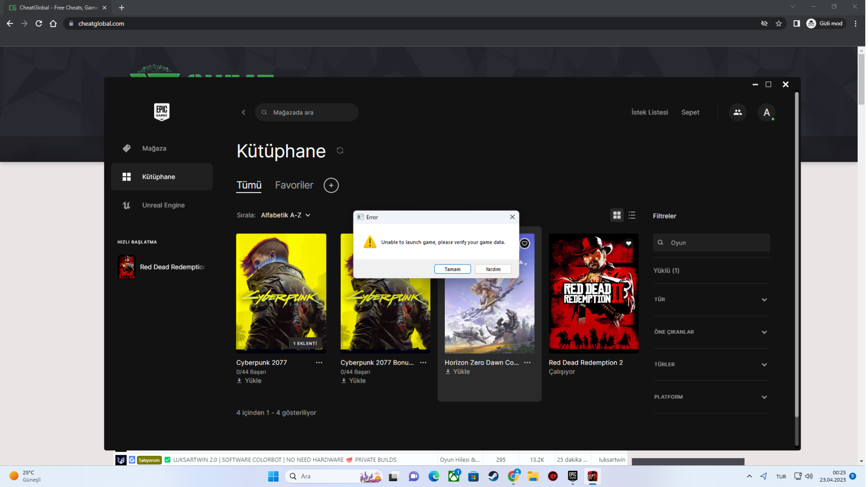The width and height of the screenshot is (868, 487).
Task: Open Cyberpunk 2077 three-dot options menu
Action: click(319, 363)
